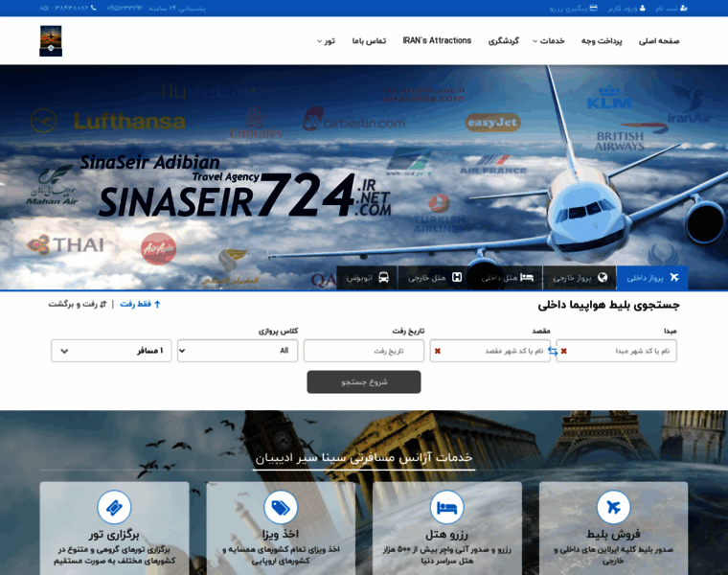Open the passengers (۱ مسافر) dropdown
Image resolution: width=728 pixels, height=575 pixels.
(x=111, y=351)
